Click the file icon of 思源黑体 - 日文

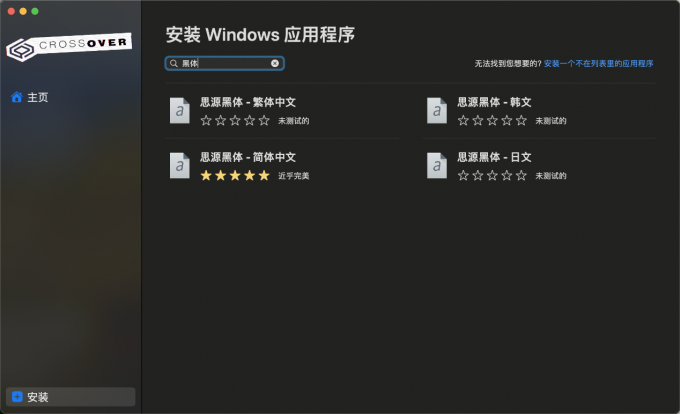tap(437, 166)
